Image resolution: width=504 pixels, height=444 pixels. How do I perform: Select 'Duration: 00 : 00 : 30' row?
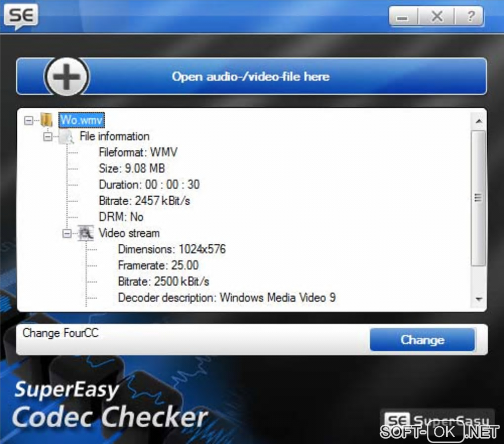point(149,185)
